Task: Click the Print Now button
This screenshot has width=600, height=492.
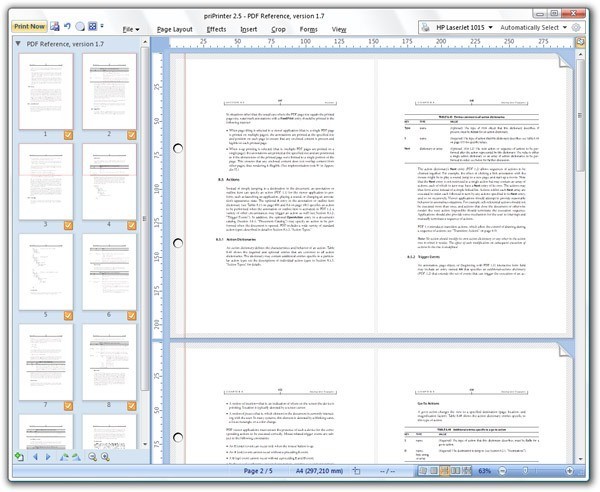Action: tap(30, 25)
